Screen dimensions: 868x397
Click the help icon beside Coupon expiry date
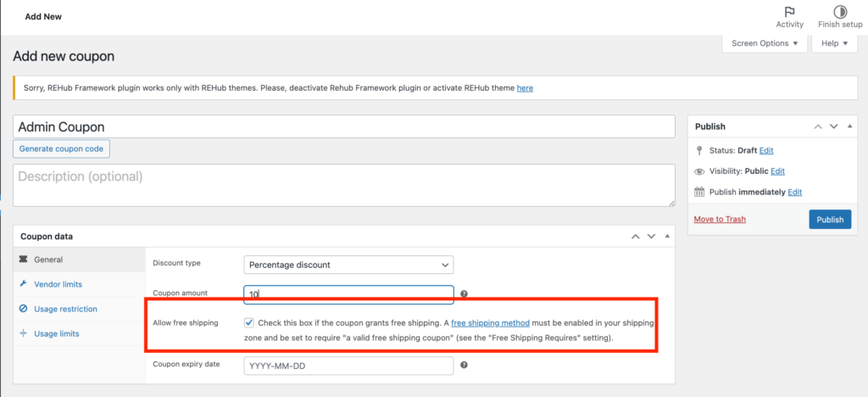464,365
